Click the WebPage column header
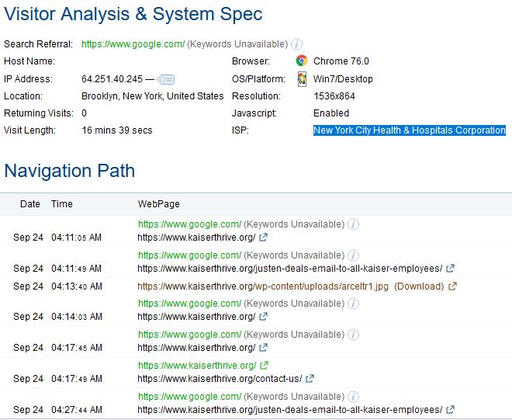 pos(159,204)
